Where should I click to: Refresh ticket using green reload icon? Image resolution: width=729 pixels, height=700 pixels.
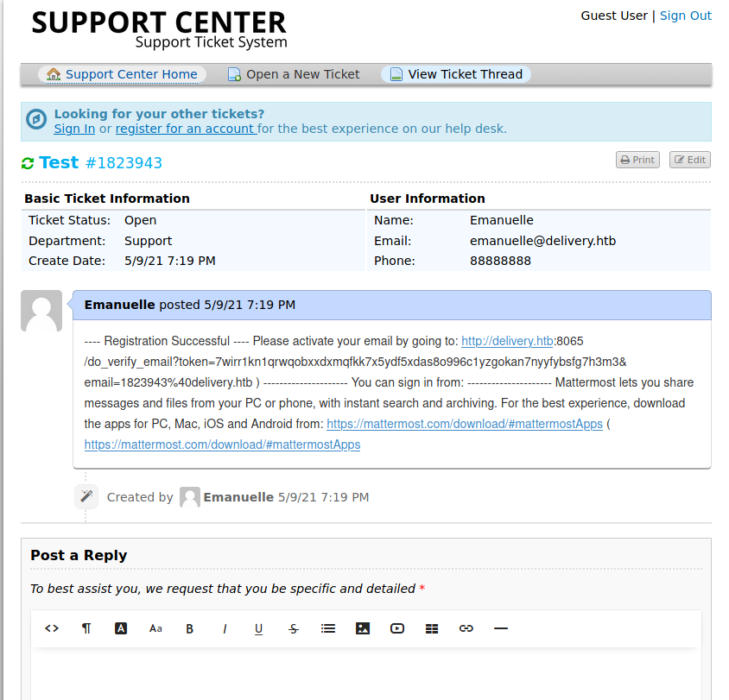28,163
